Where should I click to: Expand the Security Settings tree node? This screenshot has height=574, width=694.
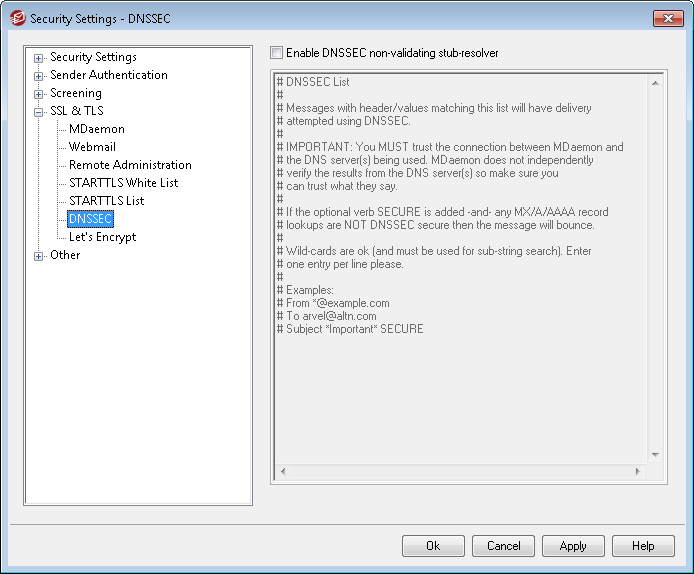point(39,58)
